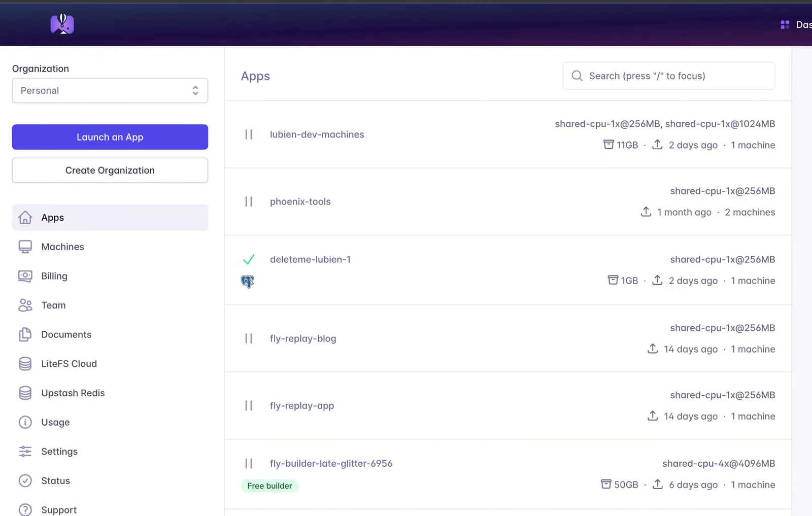Click Launch an App button
812x516 pixels.
pos(110,137)
